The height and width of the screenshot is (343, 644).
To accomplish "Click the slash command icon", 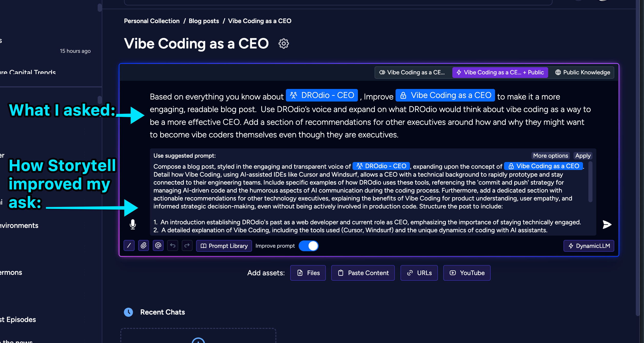I will (129, 246).
